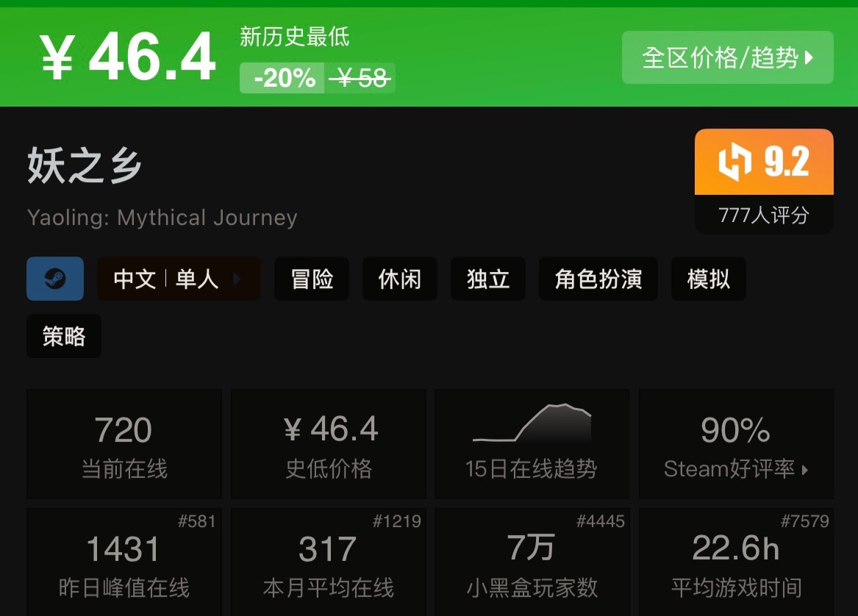Tap the 777人评分 rating count
Image resolution: width=858 pixels, height=616 pixels.
click(764, 215)
